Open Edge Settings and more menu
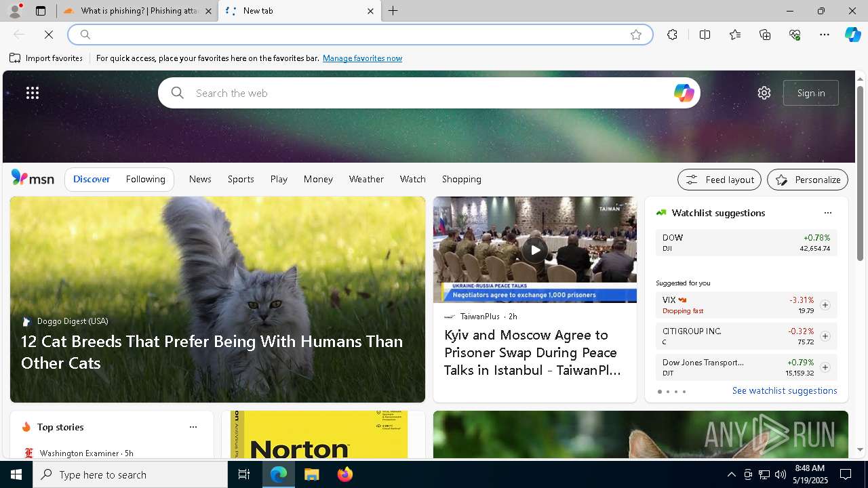The width and height of the screenshot is (868, 488). (x=825, y=35)
